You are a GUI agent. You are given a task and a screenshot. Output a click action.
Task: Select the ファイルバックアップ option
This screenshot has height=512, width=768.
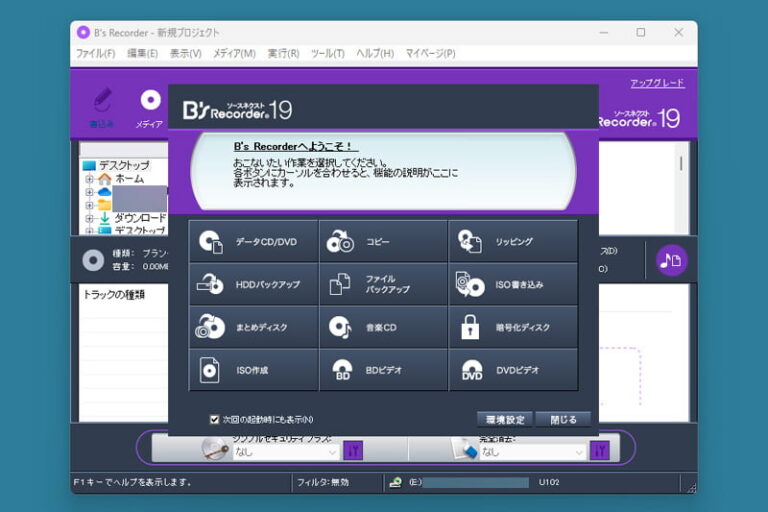pos(383,284)
